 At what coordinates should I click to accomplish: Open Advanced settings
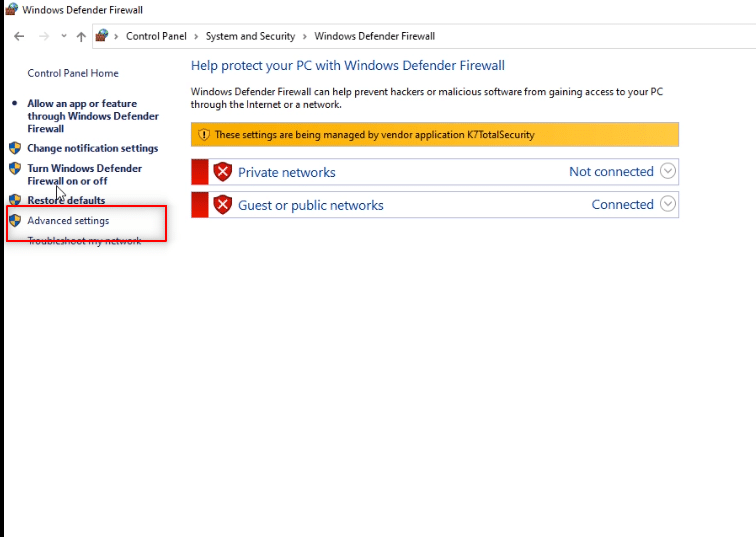point(68,220)
